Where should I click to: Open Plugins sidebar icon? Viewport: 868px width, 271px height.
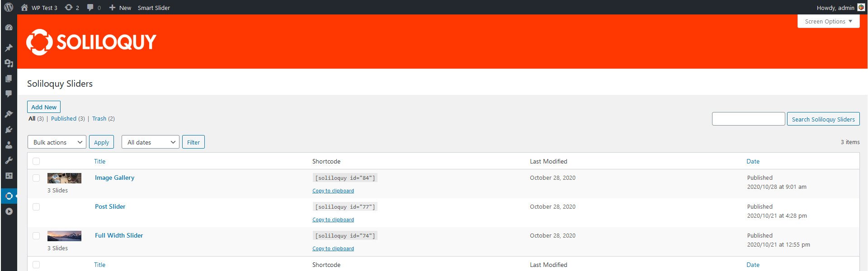(x=9, y=130)
